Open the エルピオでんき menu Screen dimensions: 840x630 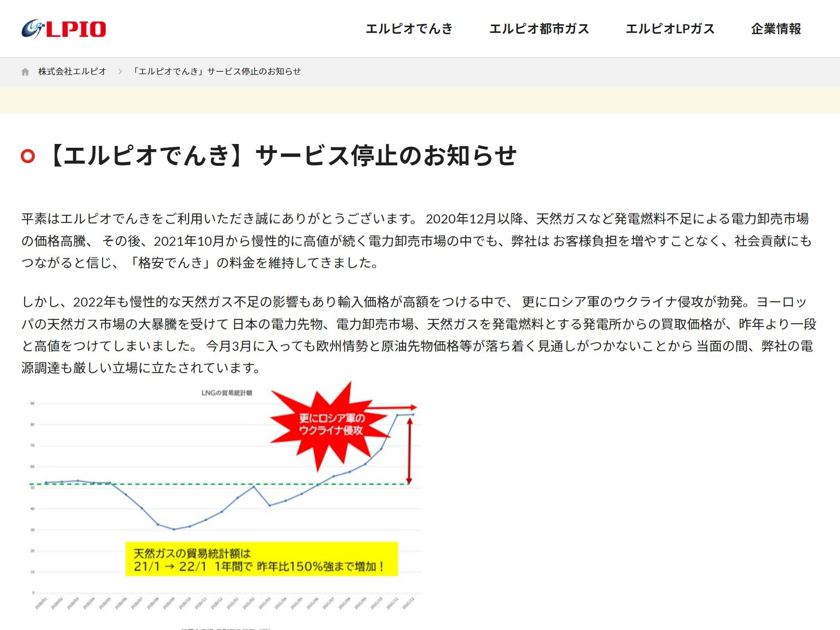point(409,29)
